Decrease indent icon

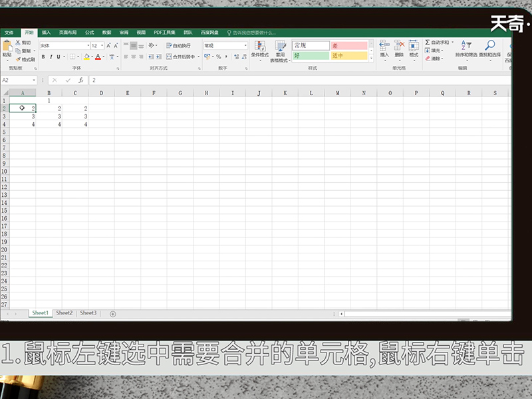point(151,57)
